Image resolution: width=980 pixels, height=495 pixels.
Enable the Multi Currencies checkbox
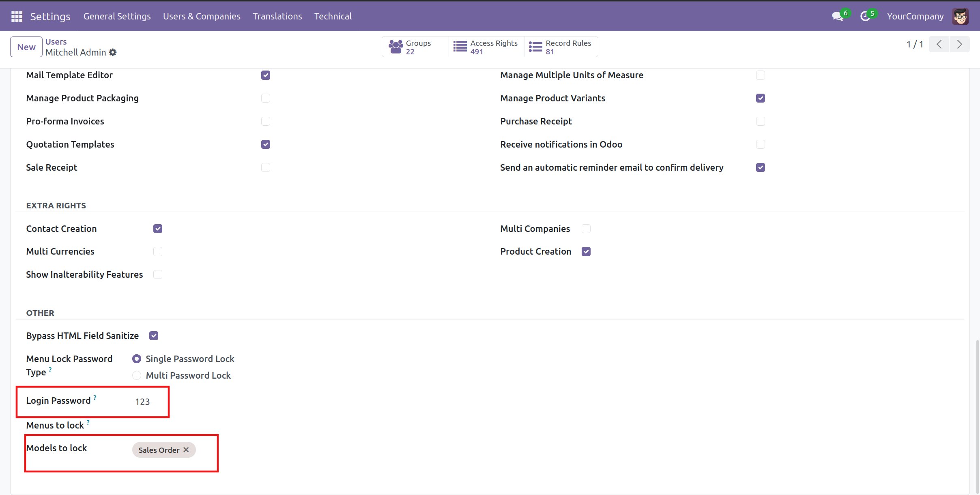[158, 252]
